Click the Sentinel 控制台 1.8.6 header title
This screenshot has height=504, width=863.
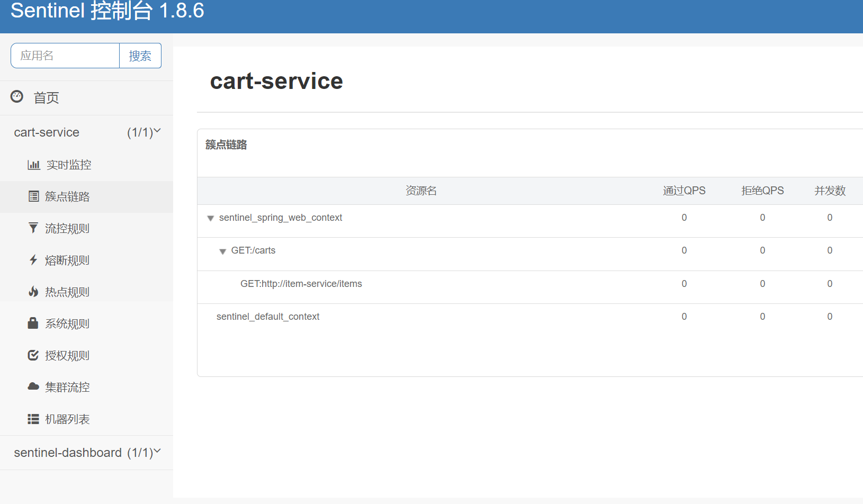(107, 11)
